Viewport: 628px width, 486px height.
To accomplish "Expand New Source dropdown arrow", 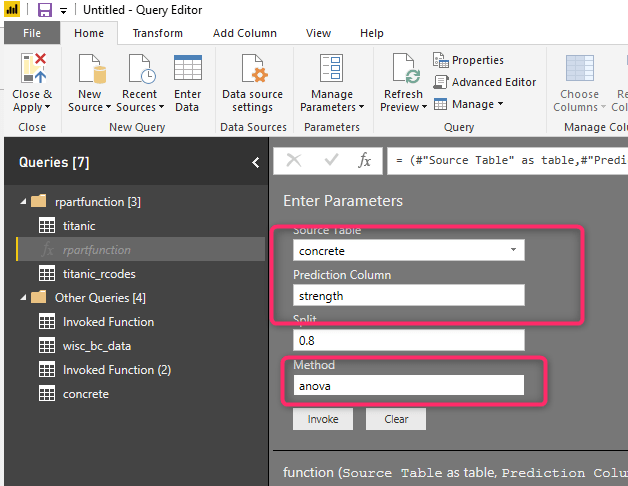I will (108, 107).
